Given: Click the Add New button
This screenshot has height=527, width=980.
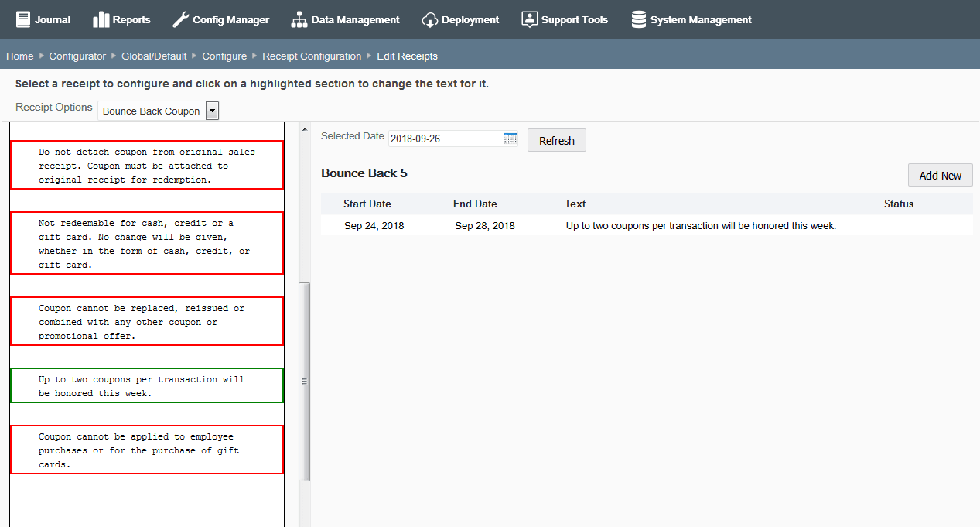Looking at the screenshot, I should tap(940, 175).
